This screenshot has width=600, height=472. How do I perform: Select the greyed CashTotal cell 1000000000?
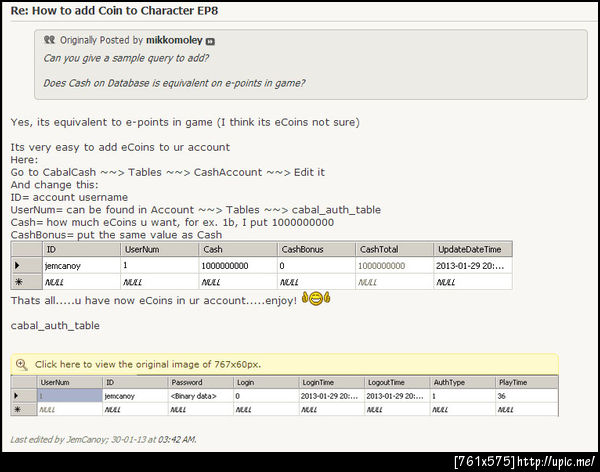tap(394, 266)
